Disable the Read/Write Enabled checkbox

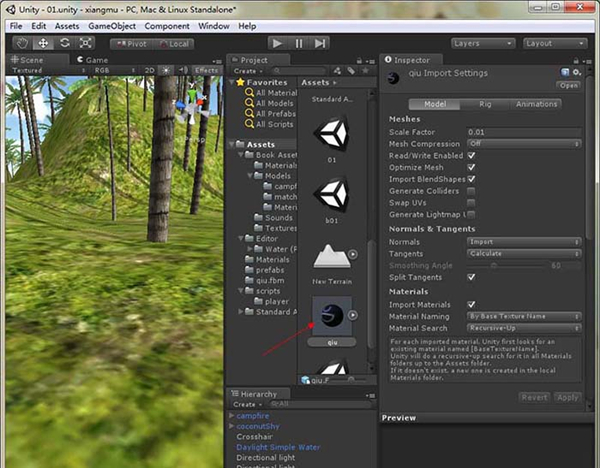pos(471,156)
